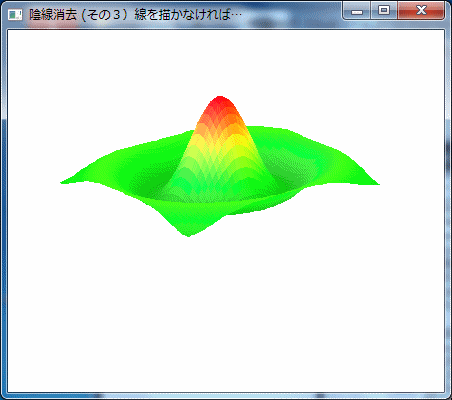The height and width of the screenshot is (400, 452).
Task: Close the 陰線消去 window
Action: click(421, 11)
